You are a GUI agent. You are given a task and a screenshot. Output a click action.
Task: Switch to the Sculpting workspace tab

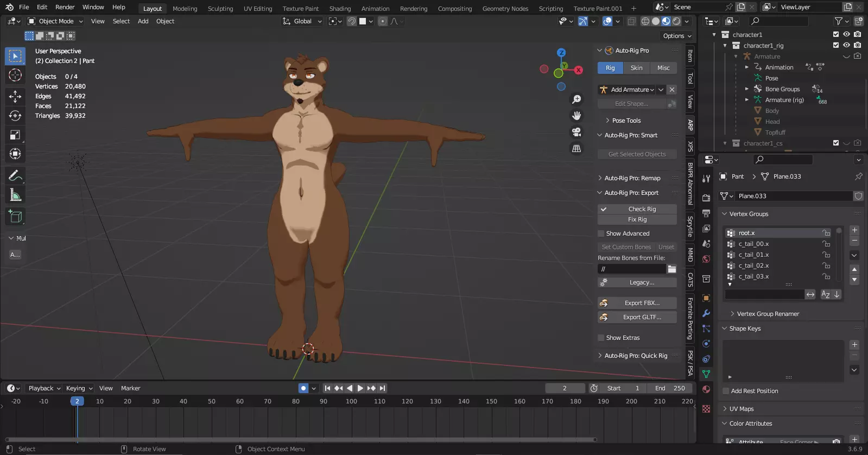(220, 9)
